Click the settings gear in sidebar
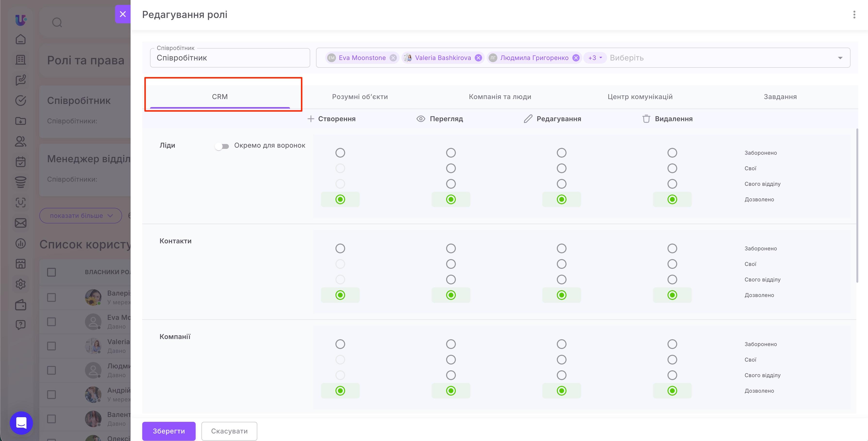Screen dimensions: 868x441 (x=21, y=284)
